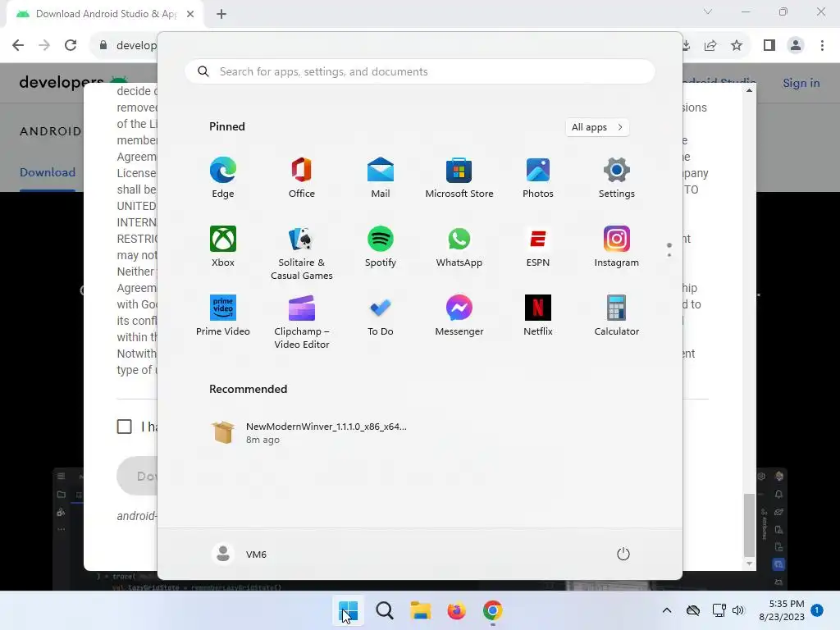Screen dimensions: 840x630
Task: Open the VM6 user account menu
Action: [240, 554]
